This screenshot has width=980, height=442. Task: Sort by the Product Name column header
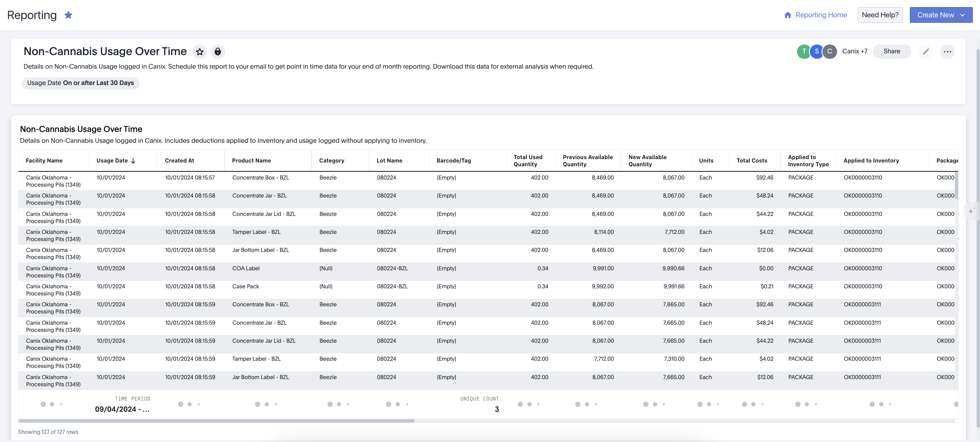tap(251, 161)
